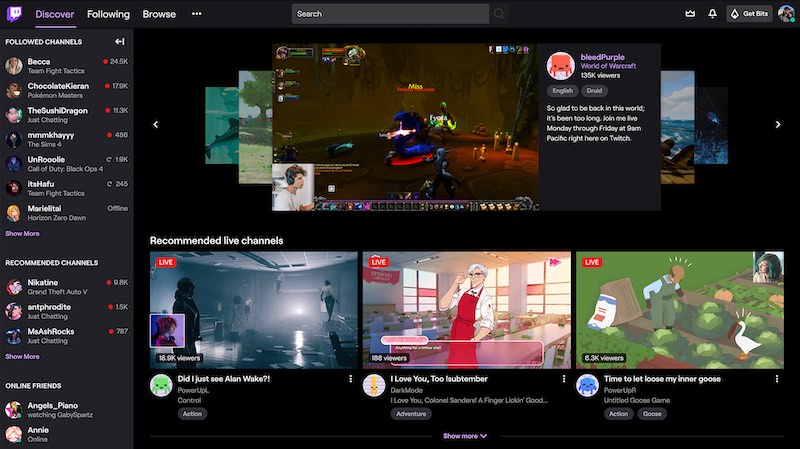Open UnRooolie's channel

(x=66, y=164)
